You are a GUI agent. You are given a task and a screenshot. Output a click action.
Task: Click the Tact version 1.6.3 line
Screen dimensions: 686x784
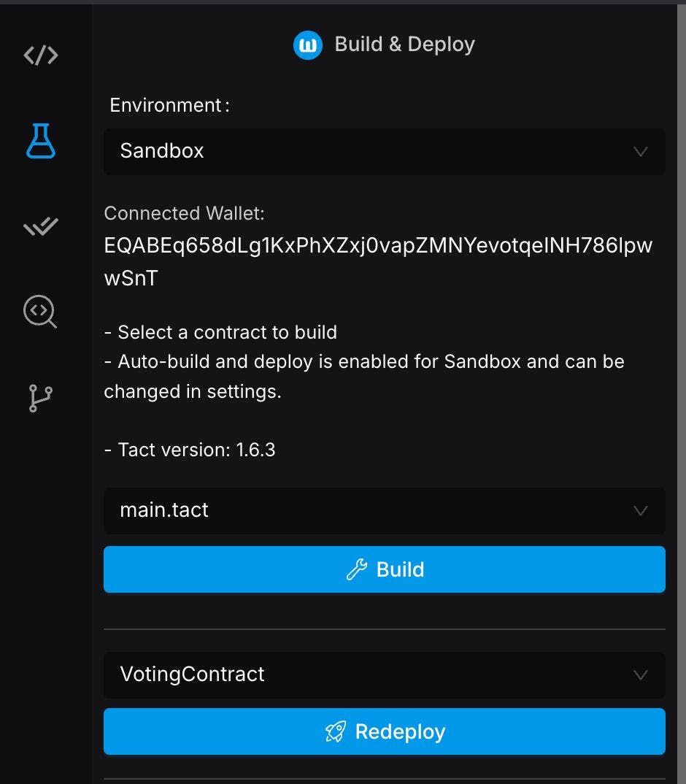(190, 450)
